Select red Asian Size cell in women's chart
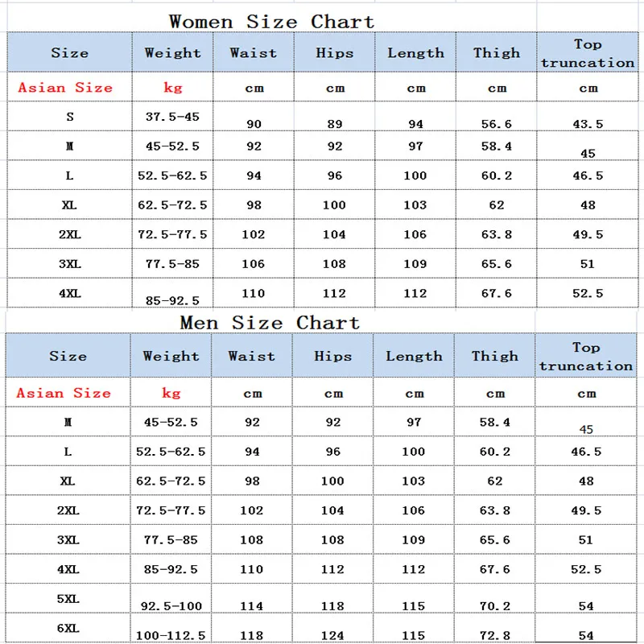Screen dimensions: 644x644 pyautogui.click(x=66, y=88)
